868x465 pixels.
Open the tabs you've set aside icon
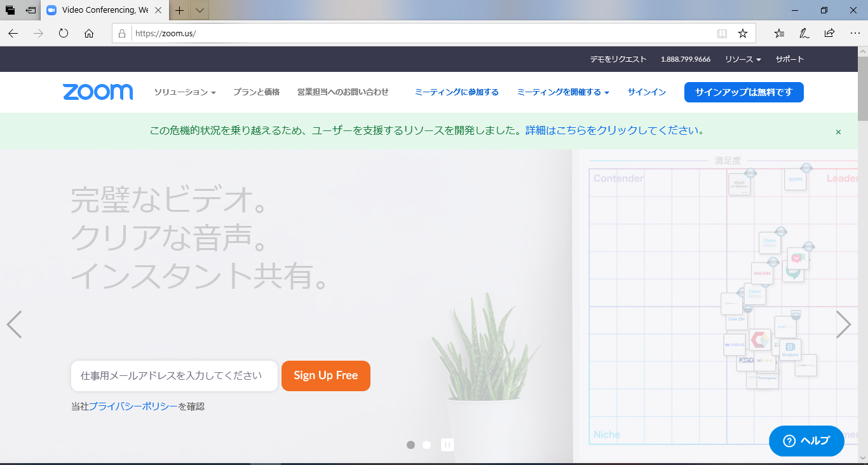[x=10, y=10]
